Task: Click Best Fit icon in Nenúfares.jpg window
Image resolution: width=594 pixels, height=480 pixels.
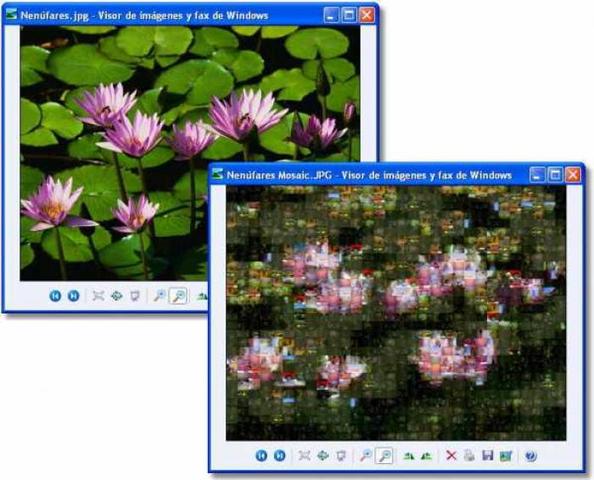Action: tap(98, 296)
